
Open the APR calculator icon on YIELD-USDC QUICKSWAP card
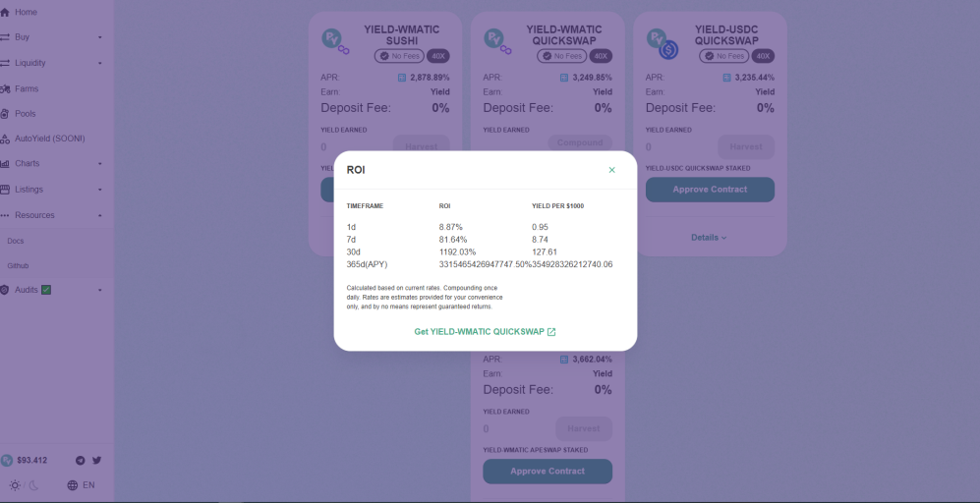pos(726,79)
